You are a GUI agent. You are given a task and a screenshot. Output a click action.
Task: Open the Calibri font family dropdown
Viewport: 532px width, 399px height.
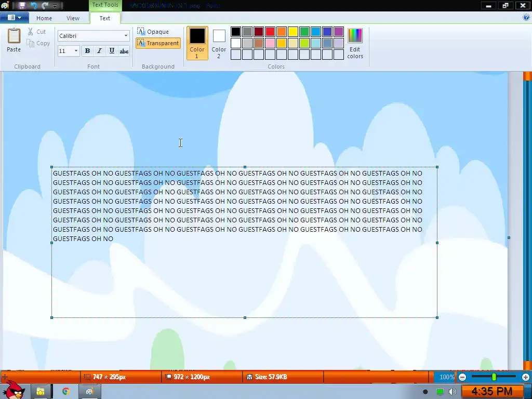click(x=126, y=36)
